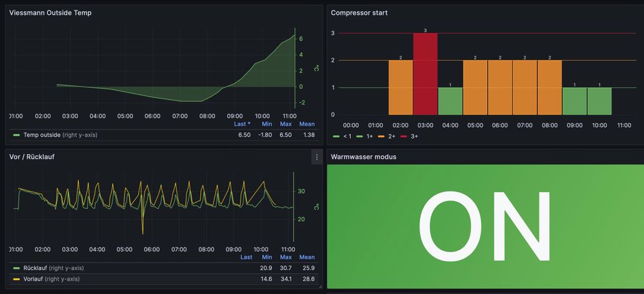The height and width of the screenshot is (294, 644).
Task: Click the orange 08:00 compressor start bar
Action: (550, 88)
